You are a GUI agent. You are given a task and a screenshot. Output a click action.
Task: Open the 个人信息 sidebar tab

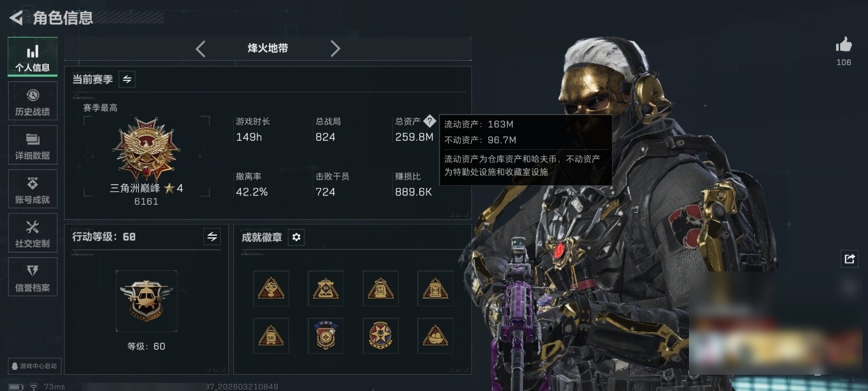coord(33,57)
